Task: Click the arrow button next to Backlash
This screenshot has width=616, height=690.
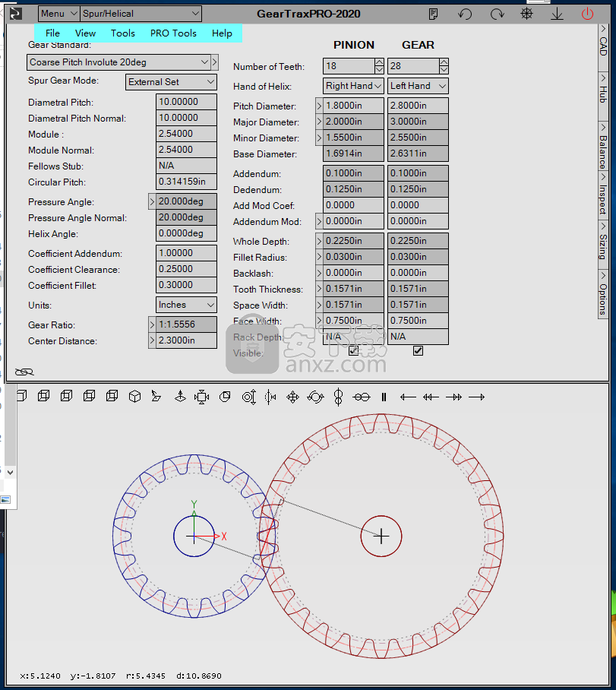Action: pos(319,274)
